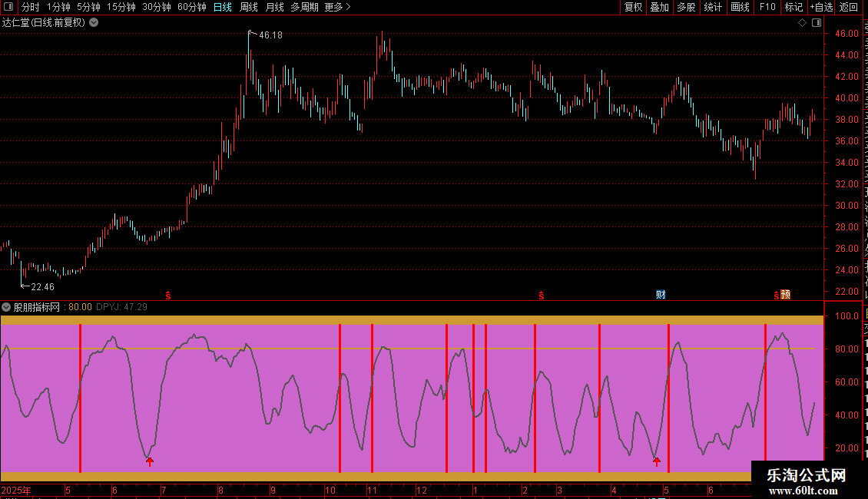Click the red S marker near February

(542, 296)
